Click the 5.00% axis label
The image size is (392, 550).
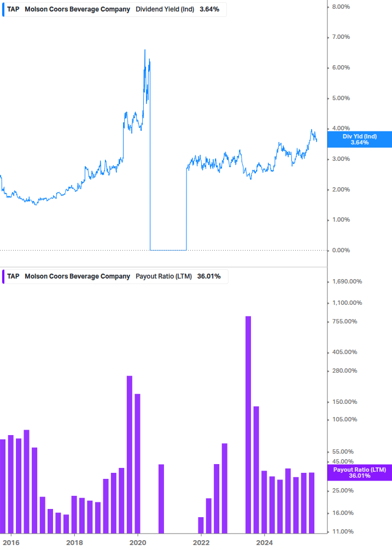[341, 98]
